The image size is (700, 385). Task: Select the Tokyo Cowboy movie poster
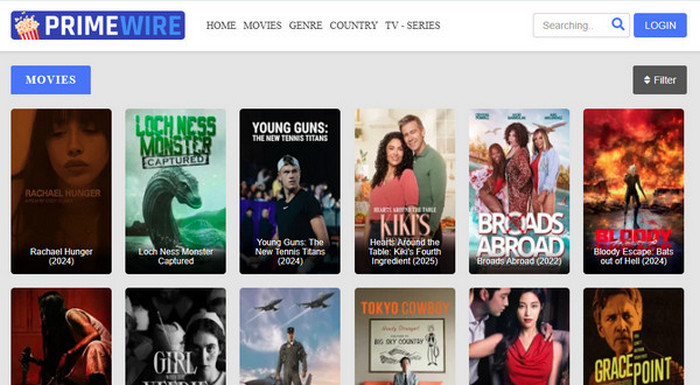click(405, 336)
